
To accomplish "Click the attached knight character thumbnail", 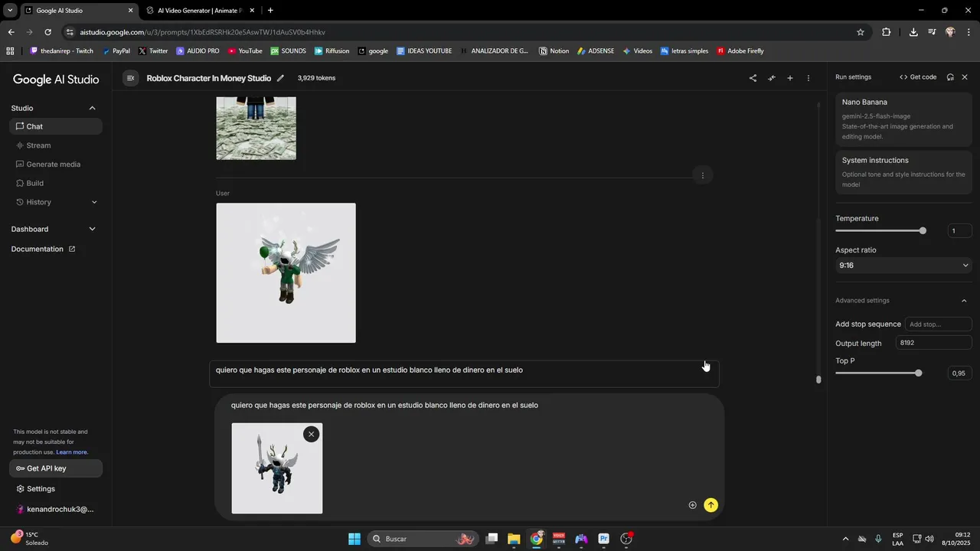I will tap(277, 468).
